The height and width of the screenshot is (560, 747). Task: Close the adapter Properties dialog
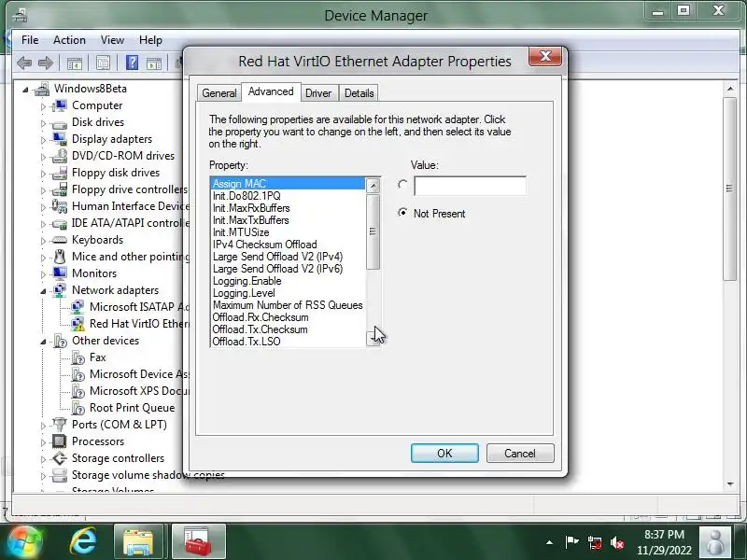pos(545,57)
